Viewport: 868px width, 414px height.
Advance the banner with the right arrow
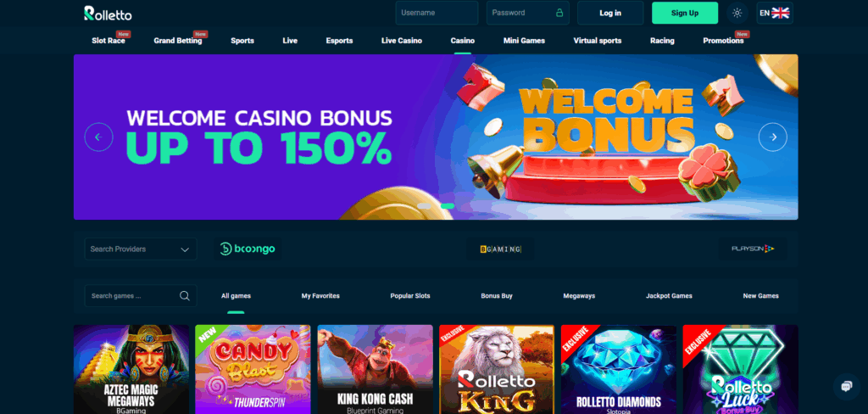point(773,137)
